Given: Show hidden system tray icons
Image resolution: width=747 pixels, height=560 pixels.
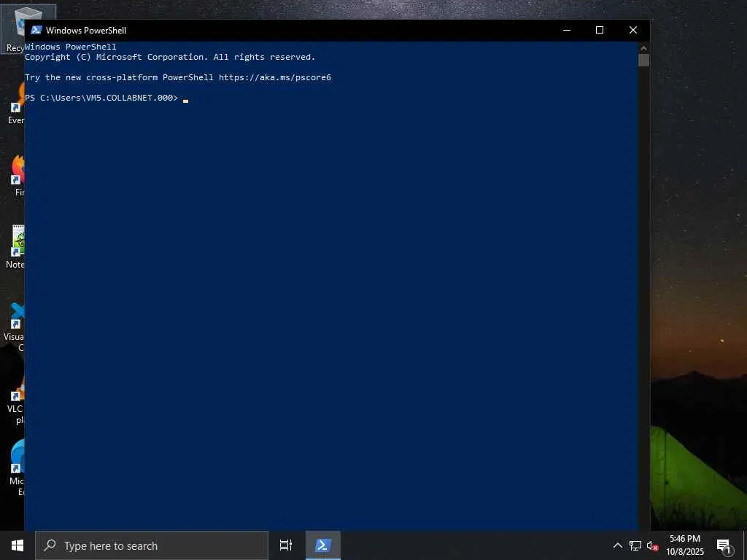Looking at the screenshot, I should click(617, 545).
